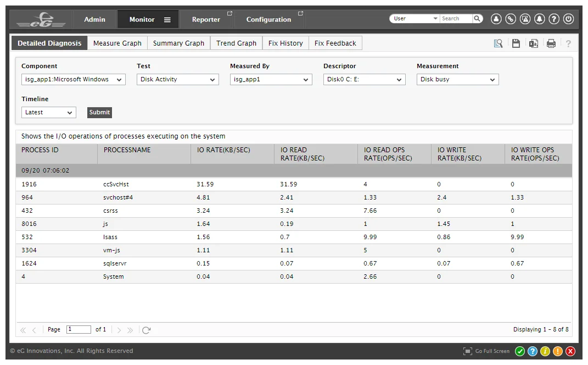This screenshot has height=365, width=588.
Task: Click process ID 8016
Action: [29, 224]
